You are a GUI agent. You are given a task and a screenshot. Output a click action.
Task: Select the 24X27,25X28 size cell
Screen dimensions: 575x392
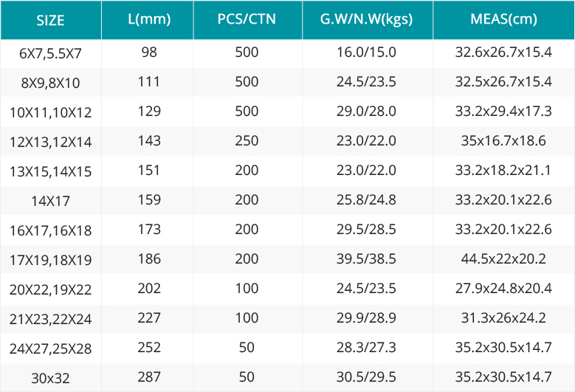click(x=51, y=348)
